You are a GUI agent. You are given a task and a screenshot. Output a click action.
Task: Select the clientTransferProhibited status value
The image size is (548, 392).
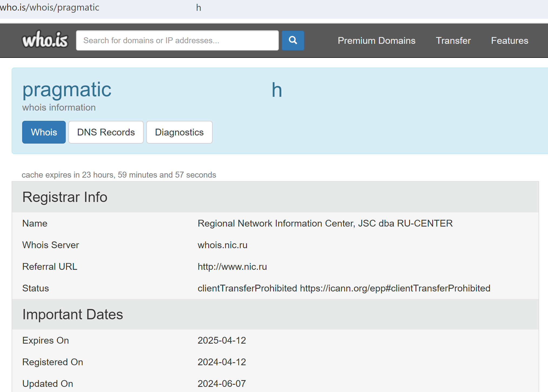[344, 288]
